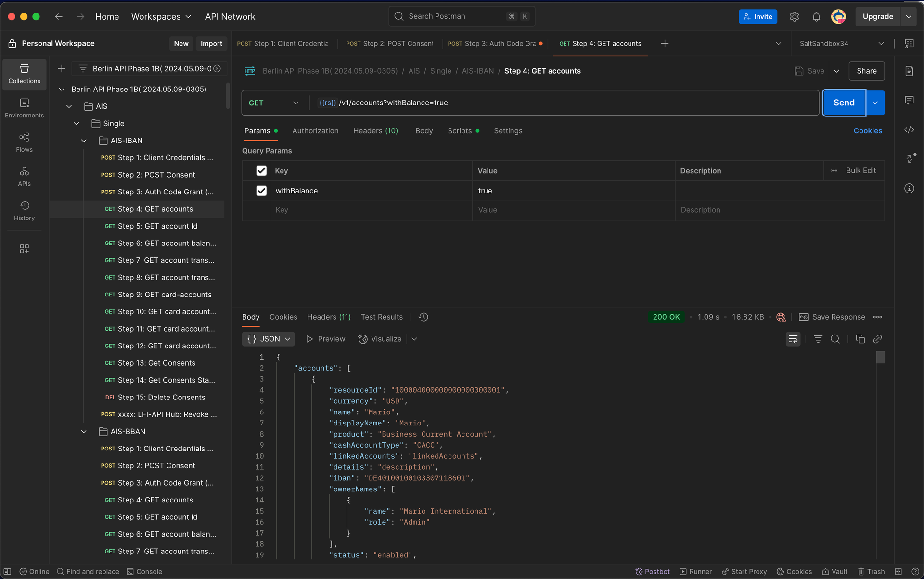Switch to the Authorization tab
This screenshot has height=579, width=924.
click(315, 130)
